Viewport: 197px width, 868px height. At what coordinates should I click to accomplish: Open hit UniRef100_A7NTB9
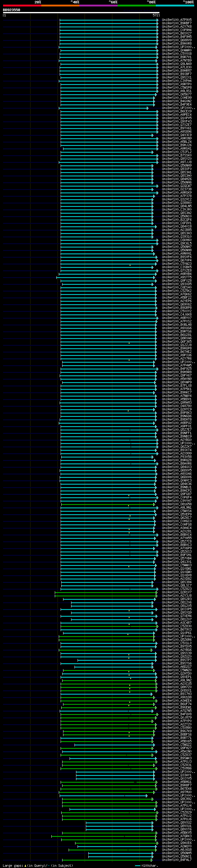[177, 60]
